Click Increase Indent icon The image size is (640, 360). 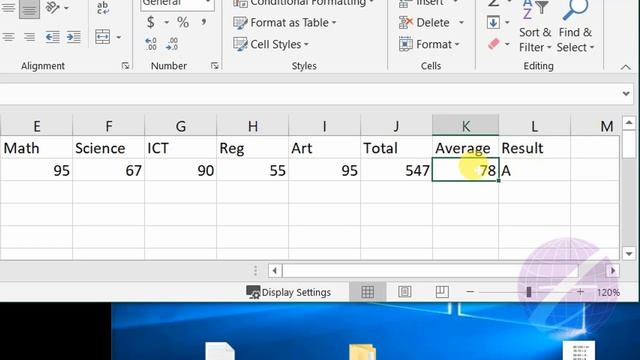(73, 37)
